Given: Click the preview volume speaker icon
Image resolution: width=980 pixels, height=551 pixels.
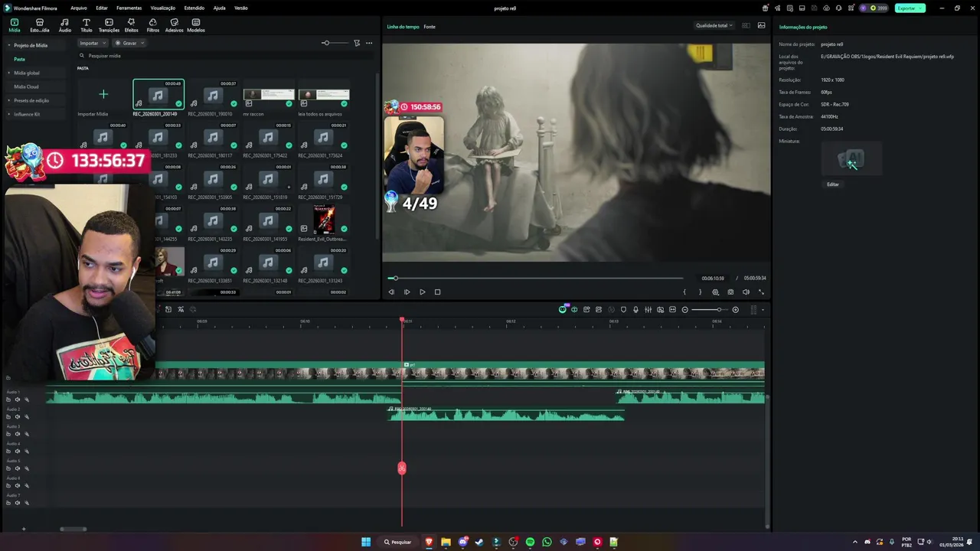Looking at the screenshot, I should (x=746, y=292).
